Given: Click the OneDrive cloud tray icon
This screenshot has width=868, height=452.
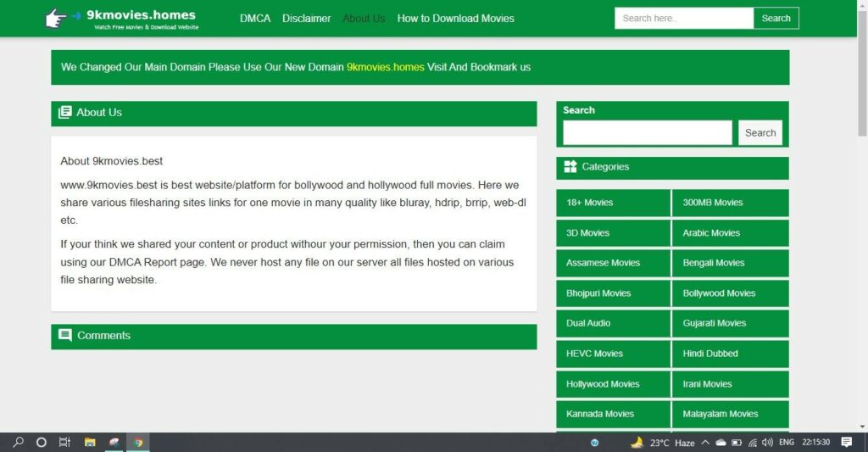Looking at the screenshot, I should pos(721,442).
